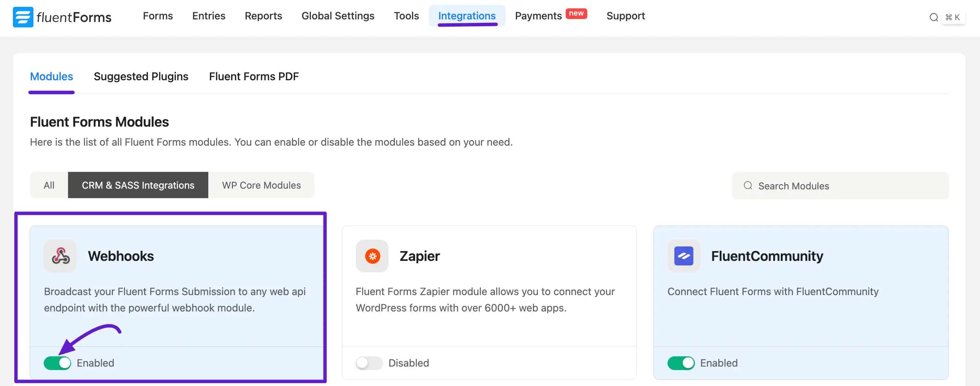Open the Entries menu
Screen dimensions: 980x386
click(x=208, y=16)
